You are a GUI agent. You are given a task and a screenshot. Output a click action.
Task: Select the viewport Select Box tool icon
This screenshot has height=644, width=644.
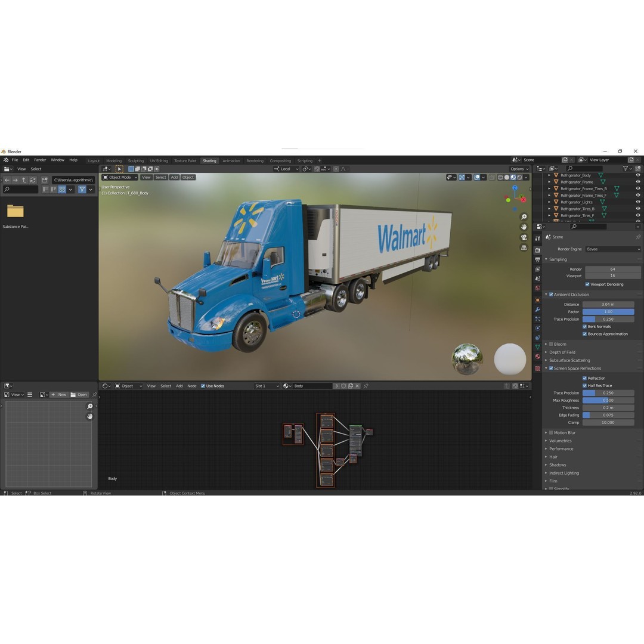click(x=119, y=169)
